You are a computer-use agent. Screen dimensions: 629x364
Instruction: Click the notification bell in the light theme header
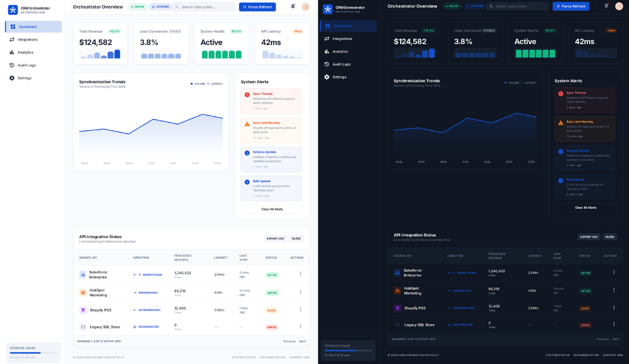[293, 6]
